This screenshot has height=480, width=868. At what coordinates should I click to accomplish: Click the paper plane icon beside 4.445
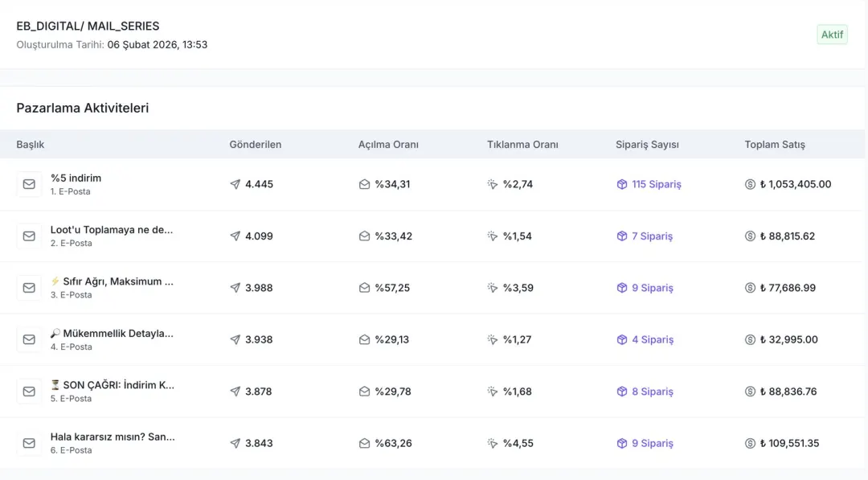(235, 184)
